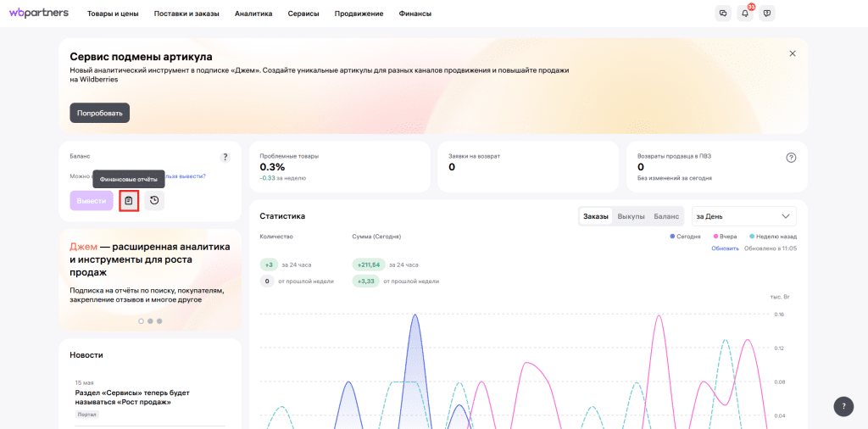Click the wbpartners logo

(39, 13)
